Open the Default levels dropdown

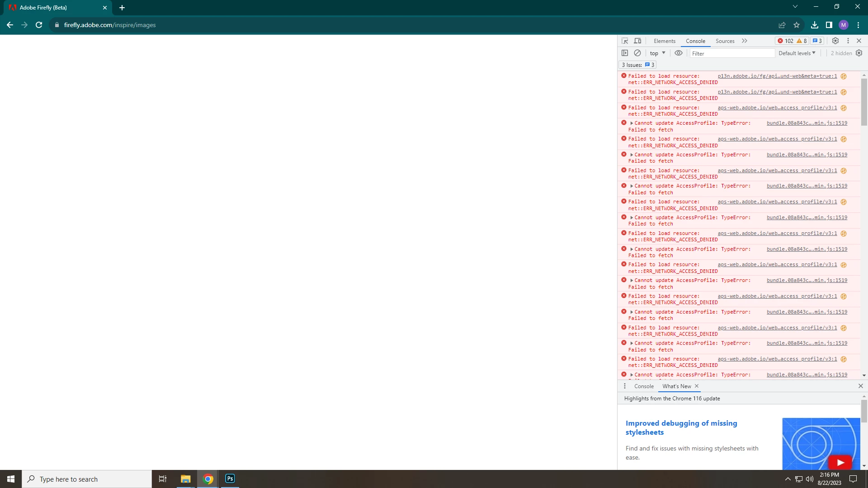click(x=797, y=53)
